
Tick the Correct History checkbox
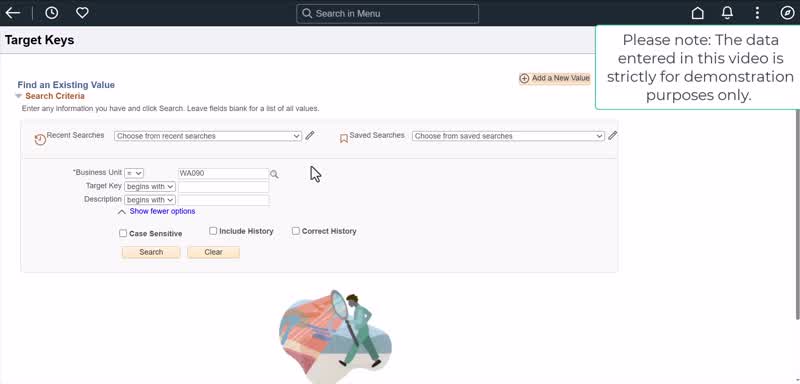tap(295, 231)
